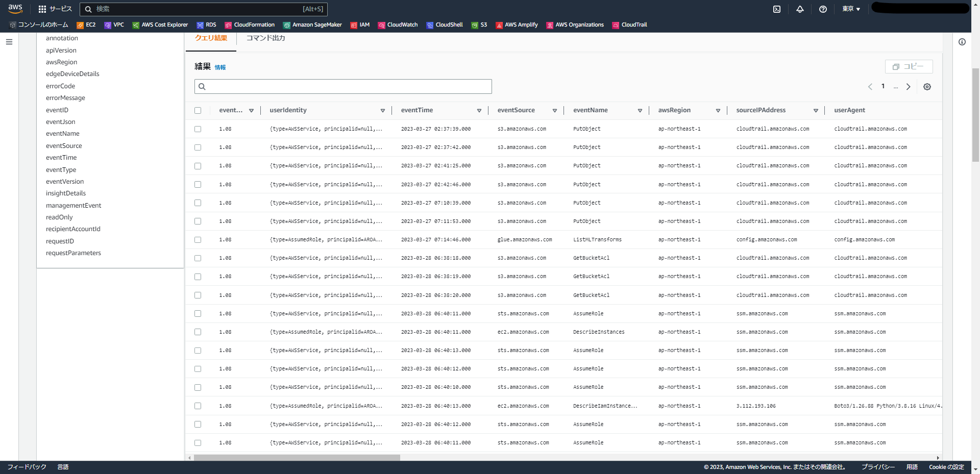Open the Tokyo region dropdown
This screenshot has width=980, height=474.
point(851,9)
